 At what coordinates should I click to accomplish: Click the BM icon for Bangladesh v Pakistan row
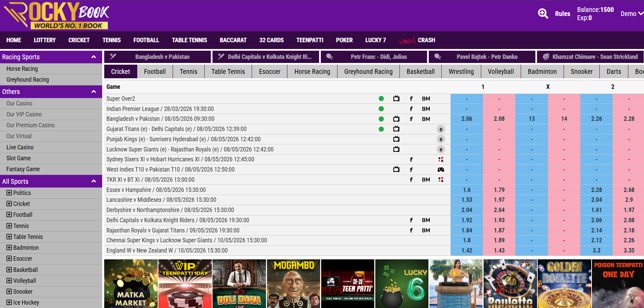(426, 119)
